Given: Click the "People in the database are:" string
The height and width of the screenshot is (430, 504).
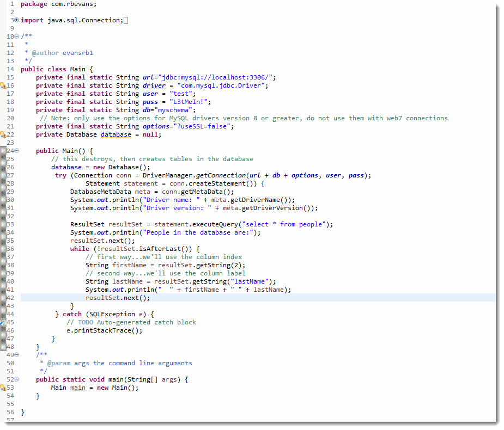Looking at the screenshot, I should [x=198, y=232].
